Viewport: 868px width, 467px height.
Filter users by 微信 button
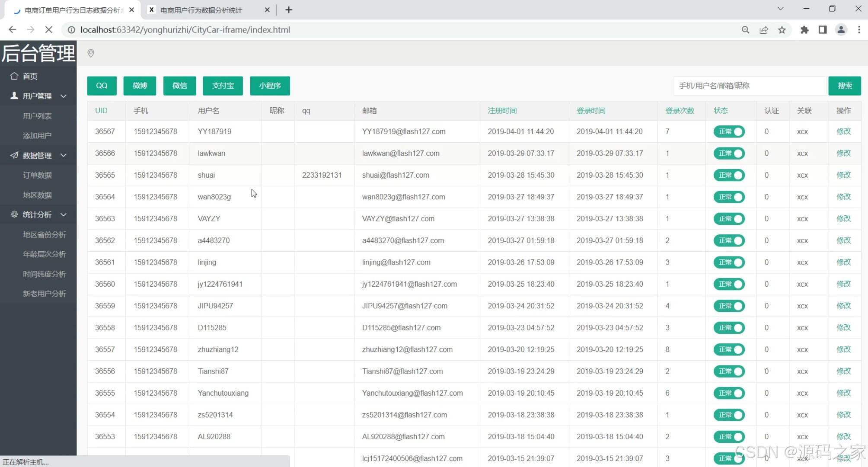(x=179, y=86)
